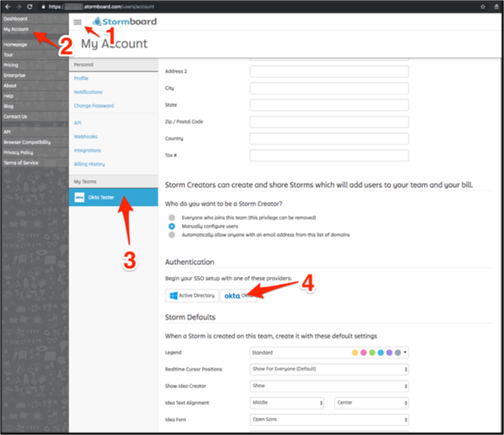Click the browser forward arrow
Image resolution: width=504 pixels, height=435 pixels.
click(x=18, y=6)
